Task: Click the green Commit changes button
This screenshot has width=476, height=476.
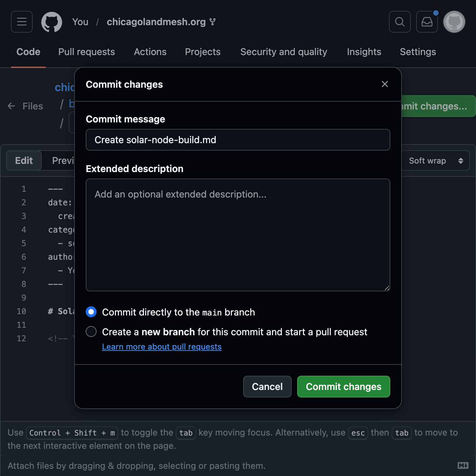Action: coord(343,387)
